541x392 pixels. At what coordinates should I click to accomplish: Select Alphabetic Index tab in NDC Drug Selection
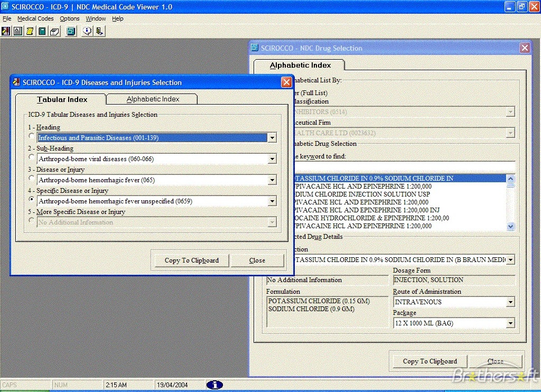coord(300,65)
